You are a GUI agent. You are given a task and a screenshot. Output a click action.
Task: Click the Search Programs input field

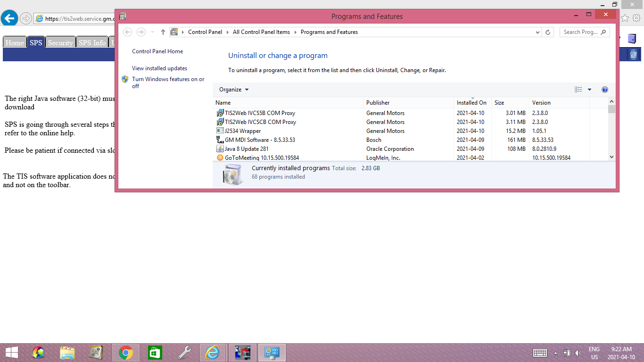pyautogui.click(x=585, y=32)
